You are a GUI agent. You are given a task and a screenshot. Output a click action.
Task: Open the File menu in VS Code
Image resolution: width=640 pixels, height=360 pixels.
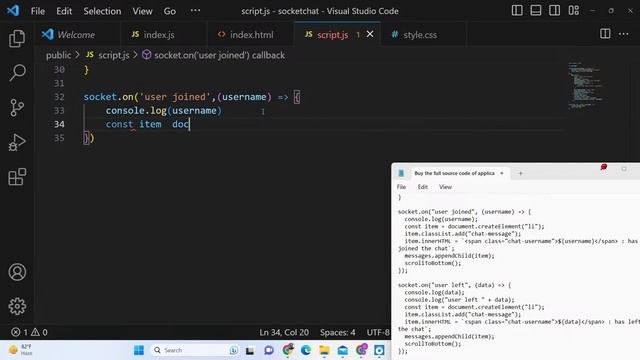[38, 11]
